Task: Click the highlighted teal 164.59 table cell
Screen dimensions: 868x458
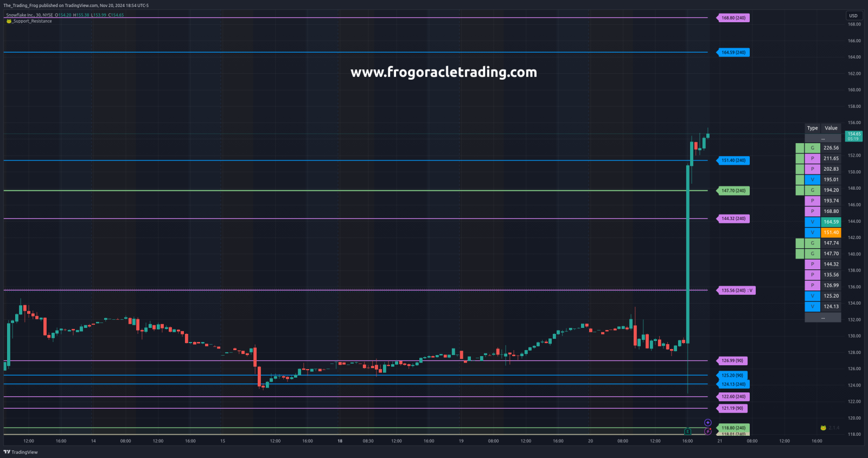Action: 831,222
